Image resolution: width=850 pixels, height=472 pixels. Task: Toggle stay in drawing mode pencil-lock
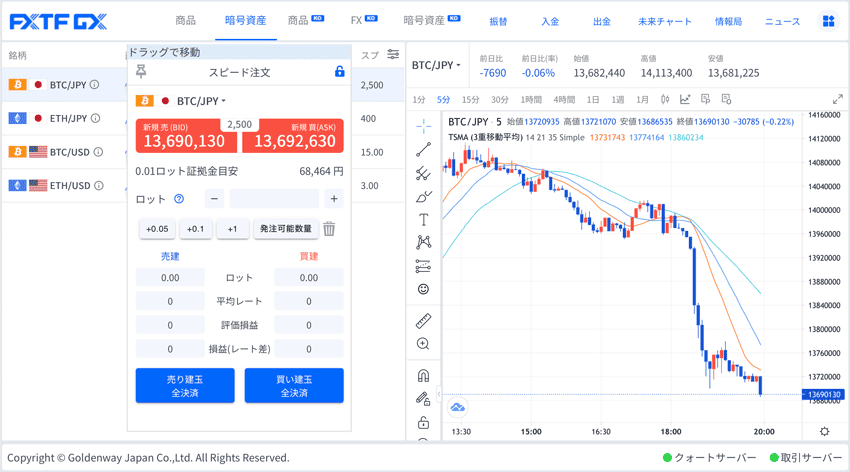[423, 399]
